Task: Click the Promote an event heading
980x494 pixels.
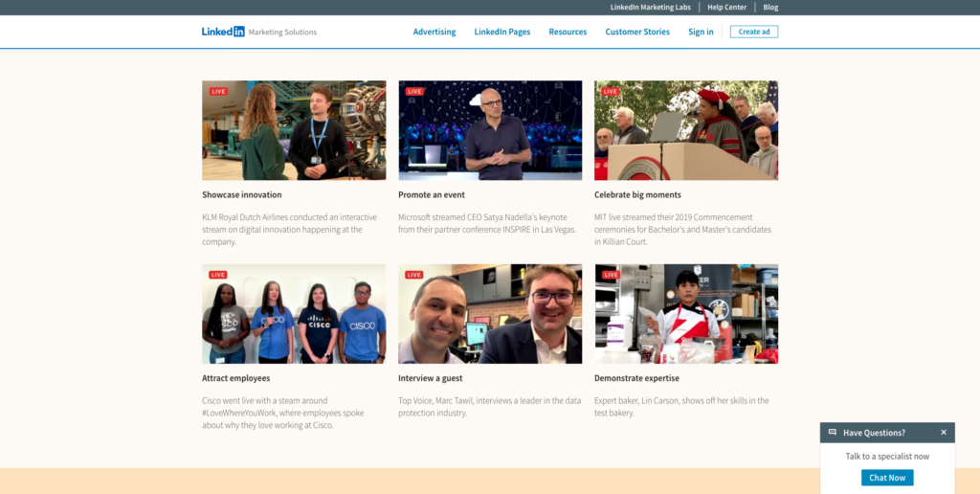Action: pos(432,194)
